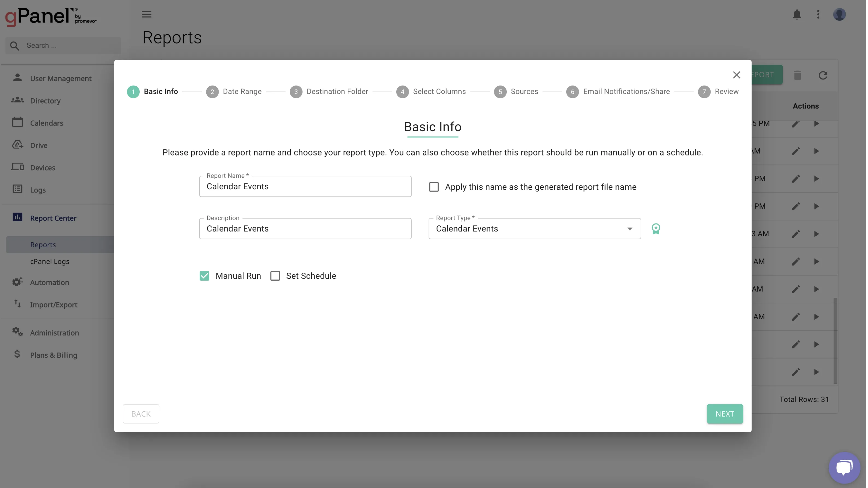Click the Logs sidebar icon
The width and height of the screenshot is (868, 488).
coord(17,189)
